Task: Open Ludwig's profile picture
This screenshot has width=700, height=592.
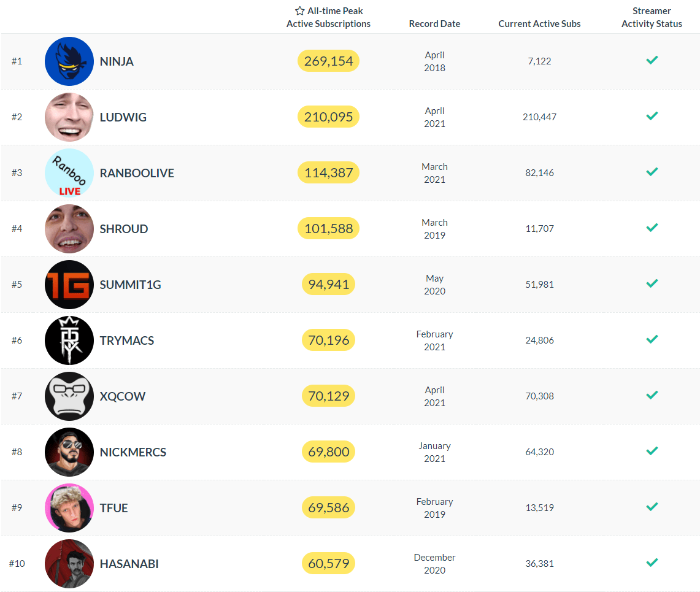Action: click(x=69, y=117)
